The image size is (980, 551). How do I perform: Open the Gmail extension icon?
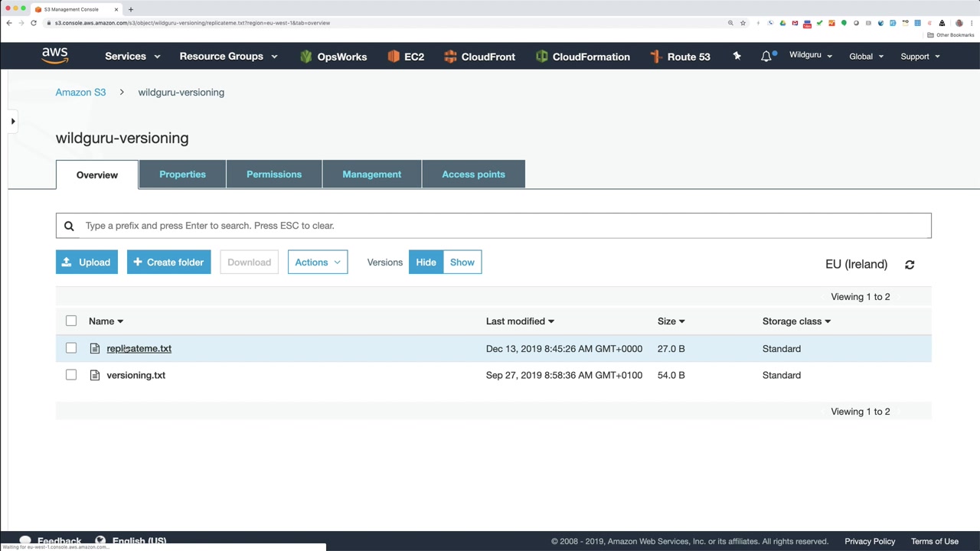point(795,23)
